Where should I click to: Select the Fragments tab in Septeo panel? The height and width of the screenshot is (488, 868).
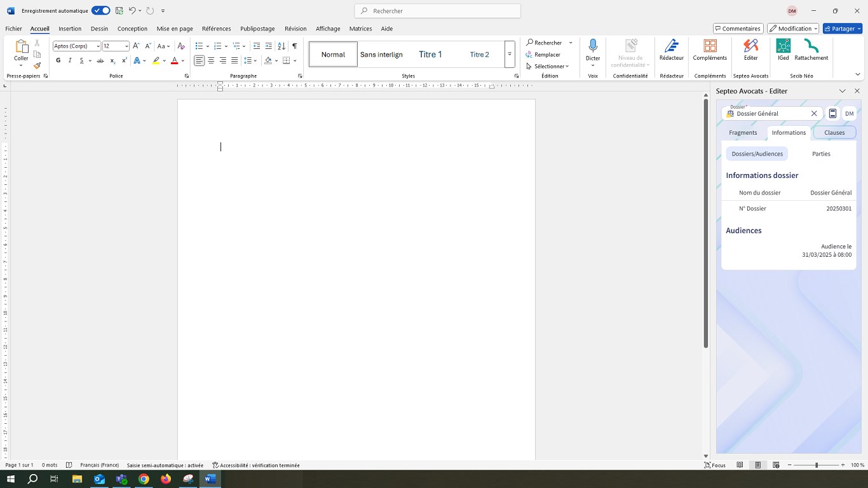pyautogui.click(x=743, y=133)
